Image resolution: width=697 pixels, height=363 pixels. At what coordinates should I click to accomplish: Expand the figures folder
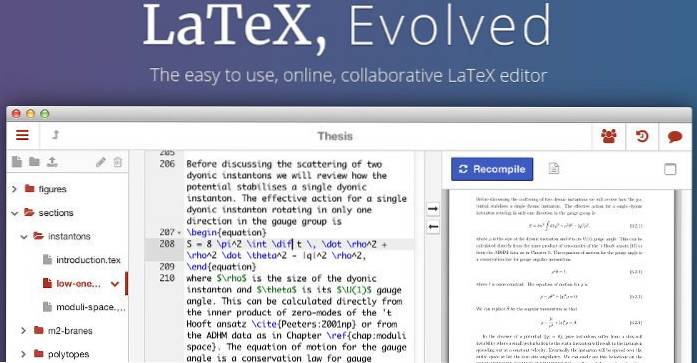(14, 189)
